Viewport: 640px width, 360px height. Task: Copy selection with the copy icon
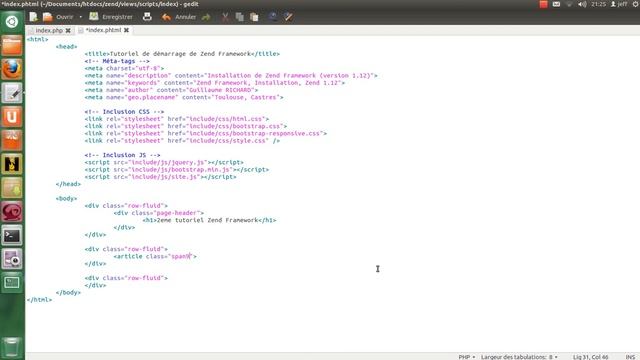pos(240,17)
